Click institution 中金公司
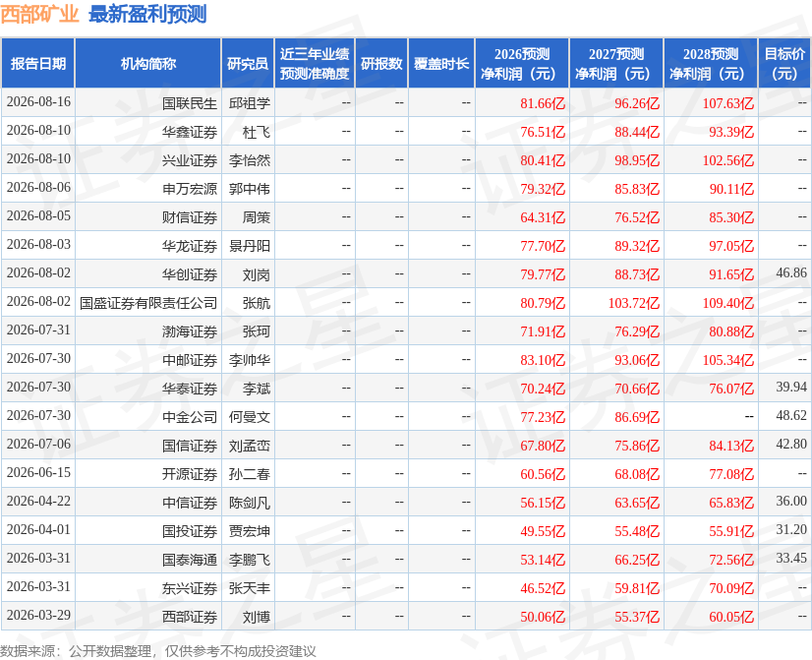 tap(190, 417)
